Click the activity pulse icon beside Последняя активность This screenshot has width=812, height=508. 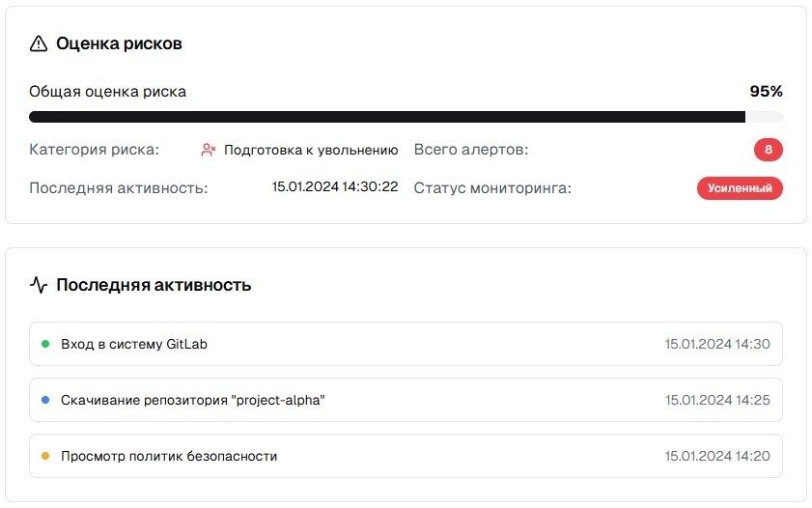pos(39,285)
